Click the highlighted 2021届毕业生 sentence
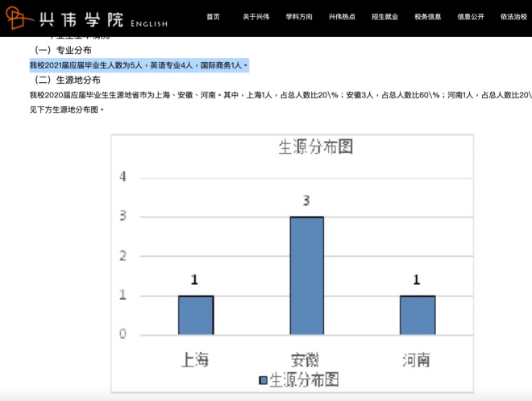The width and height of the screenshot is (532, 401). [x=139, y=65]
